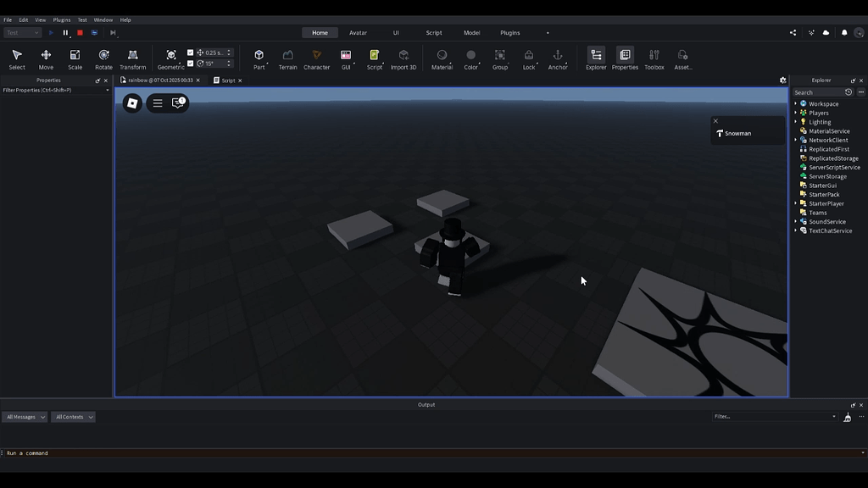Image resolution: width=868 pixels, height=488 pixels.
Task: Click the GUI toolbar icon
Action: click(x=346, y=59)
